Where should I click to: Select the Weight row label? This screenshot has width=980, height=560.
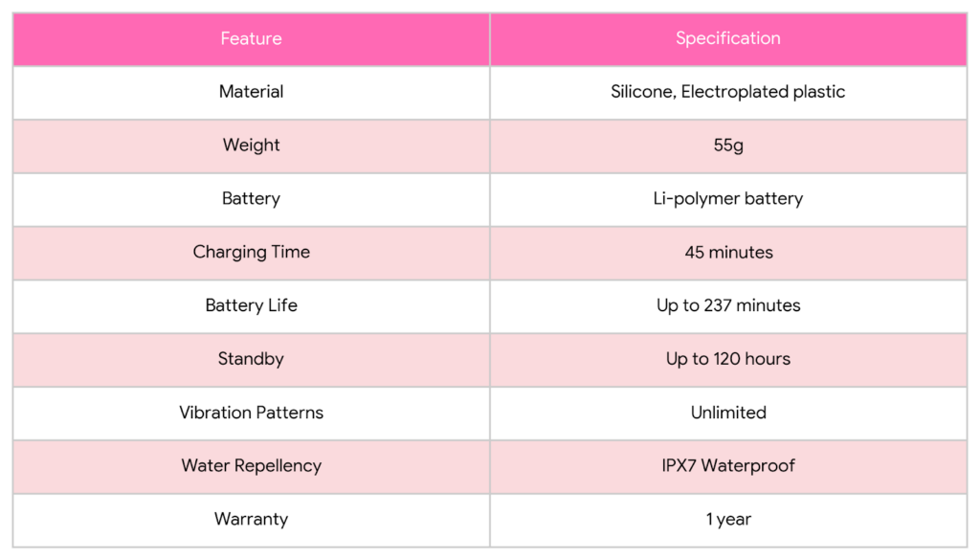(251, 146)
